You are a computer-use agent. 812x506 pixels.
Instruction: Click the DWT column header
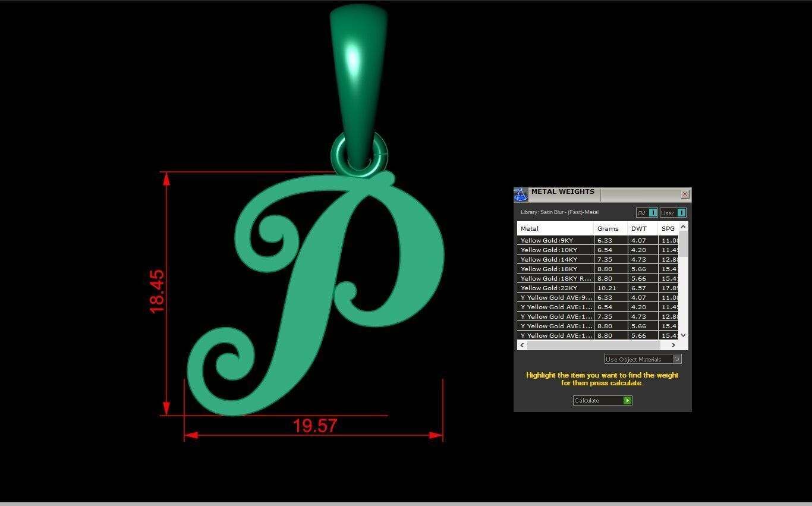coord(643,228)
